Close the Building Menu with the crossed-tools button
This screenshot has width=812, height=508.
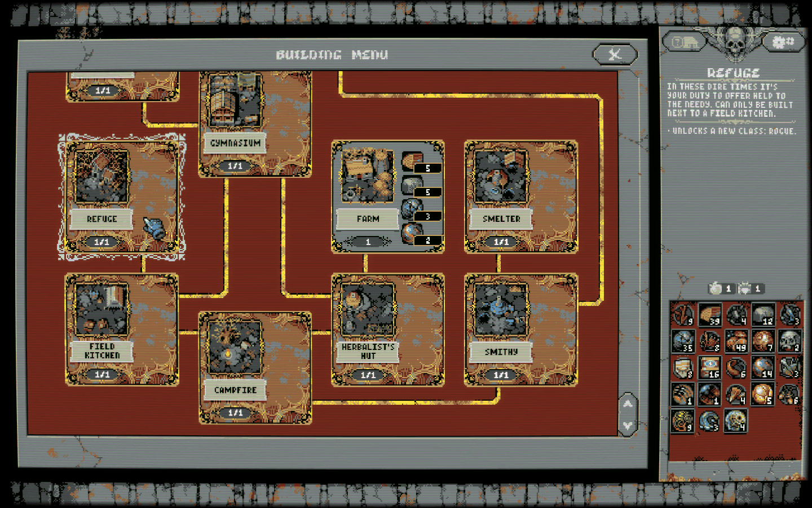point(615,55)
